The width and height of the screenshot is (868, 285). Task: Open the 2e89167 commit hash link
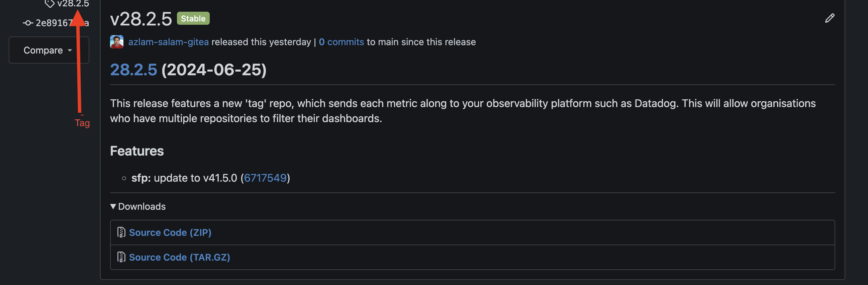pos(54,23)
